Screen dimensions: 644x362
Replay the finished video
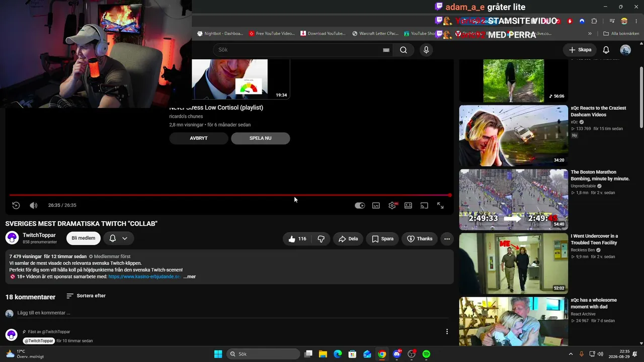[x=16, y=205]
